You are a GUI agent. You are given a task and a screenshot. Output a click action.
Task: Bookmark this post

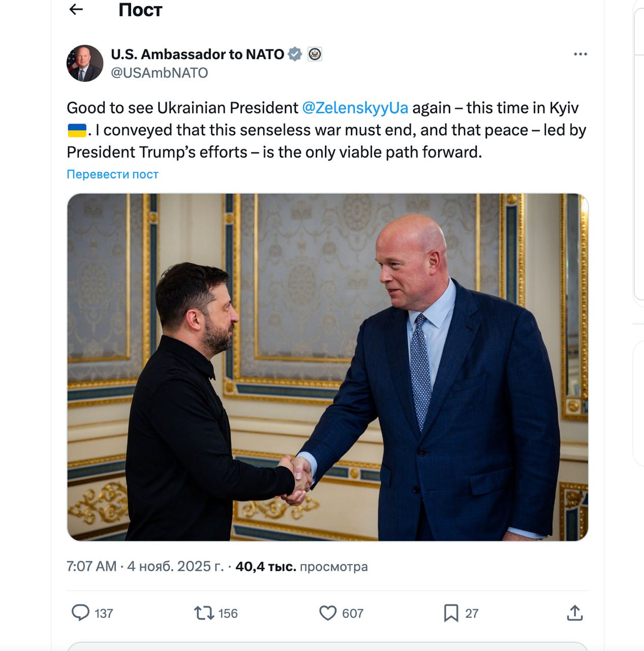(x=451, y=613)
